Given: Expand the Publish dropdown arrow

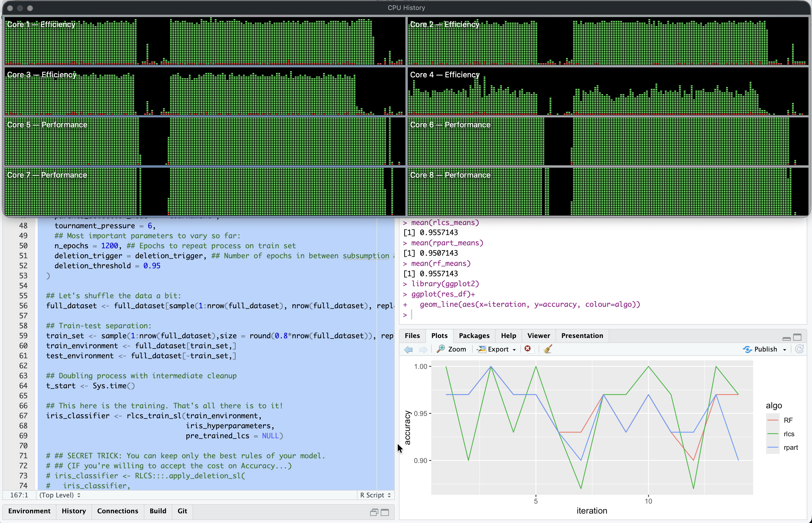Looking at the screenshot, I should click(784, 349).
